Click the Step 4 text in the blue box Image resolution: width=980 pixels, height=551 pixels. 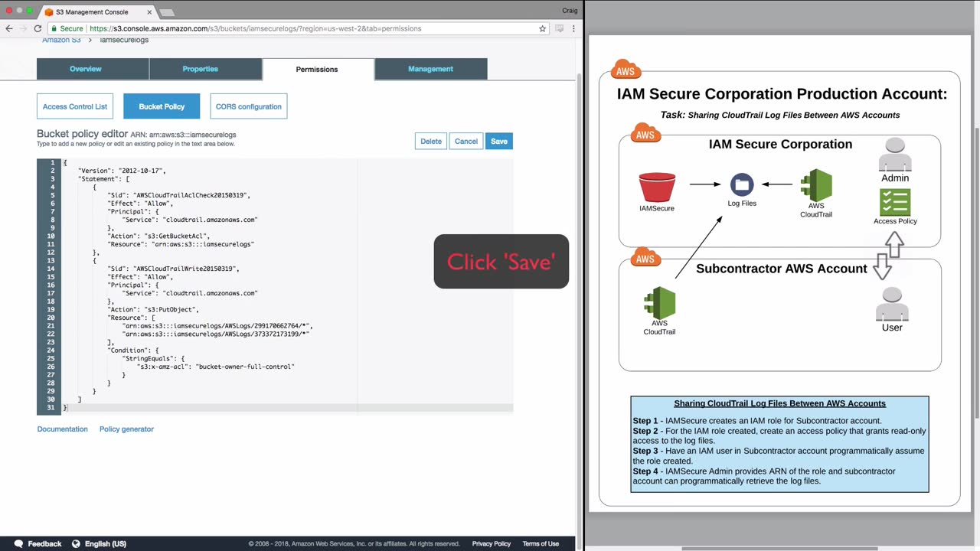(x=764, y=476)
